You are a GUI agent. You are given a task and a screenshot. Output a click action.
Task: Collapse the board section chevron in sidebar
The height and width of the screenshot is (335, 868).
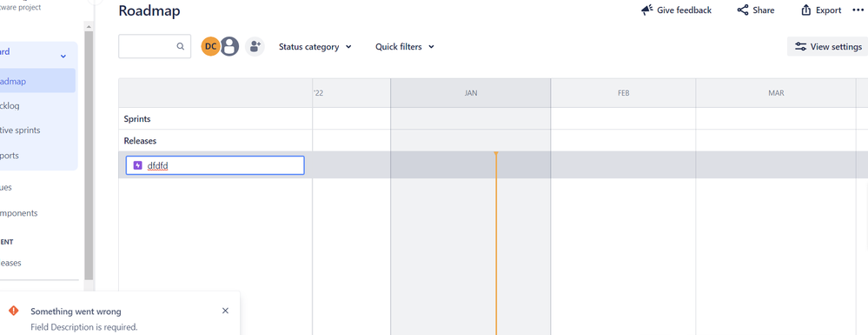[x=63, y=56]
